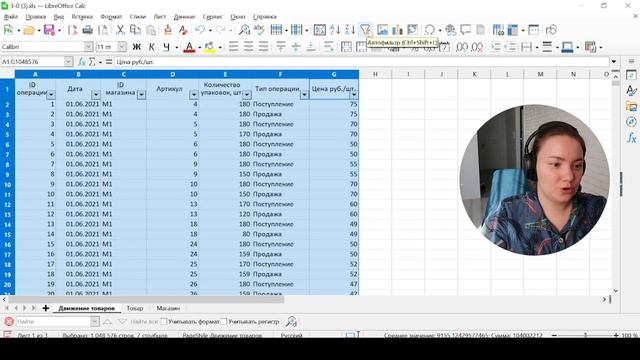Viewport: 640px width, 360px height.
Task: Expand the font size dropdown
Action: point(122,47)
